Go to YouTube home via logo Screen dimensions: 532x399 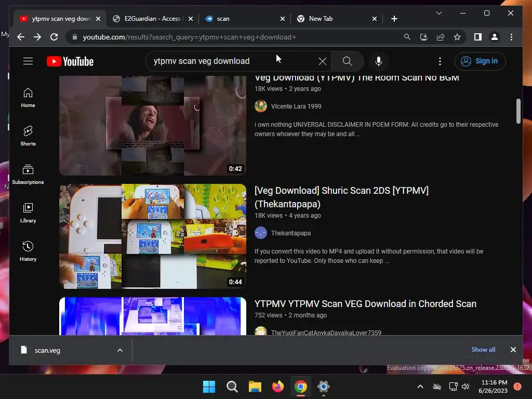[70, 61]
